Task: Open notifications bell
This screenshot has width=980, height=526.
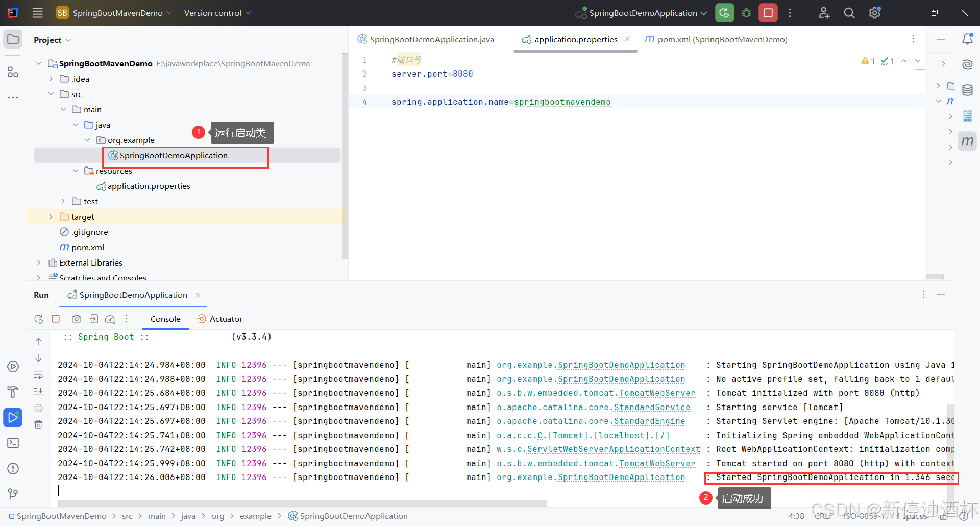Action: point(967,39)
